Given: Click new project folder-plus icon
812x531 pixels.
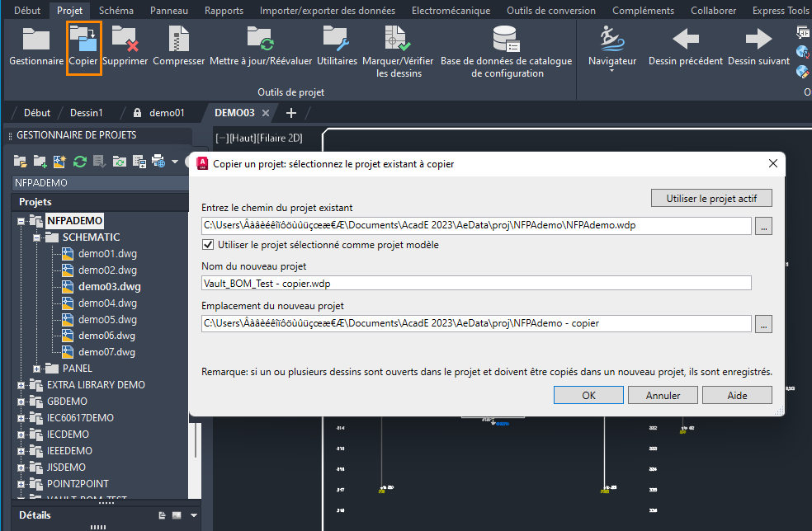Looking at the screenshot, I should [40, 162].
